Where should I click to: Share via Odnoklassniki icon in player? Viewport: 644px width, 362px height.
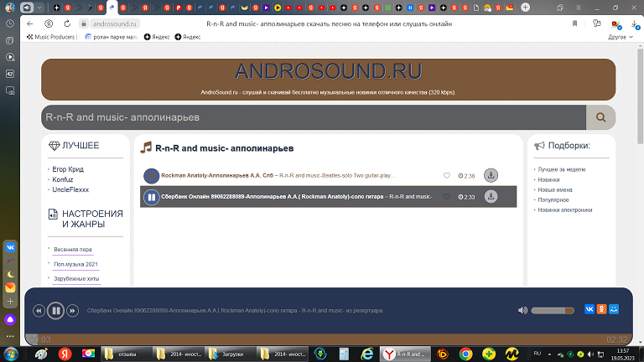602,309
